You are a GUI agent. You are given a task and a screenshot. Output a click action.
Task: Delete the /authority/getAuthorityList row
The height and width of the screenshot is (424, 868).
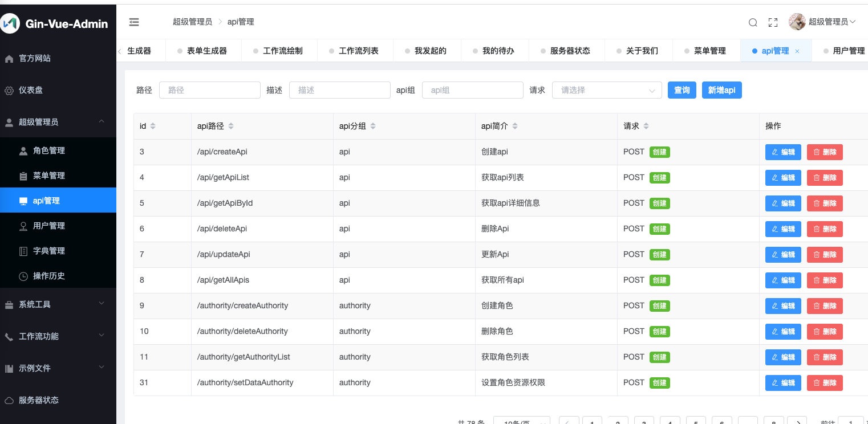pyautogui.click(x=825, y=357)
